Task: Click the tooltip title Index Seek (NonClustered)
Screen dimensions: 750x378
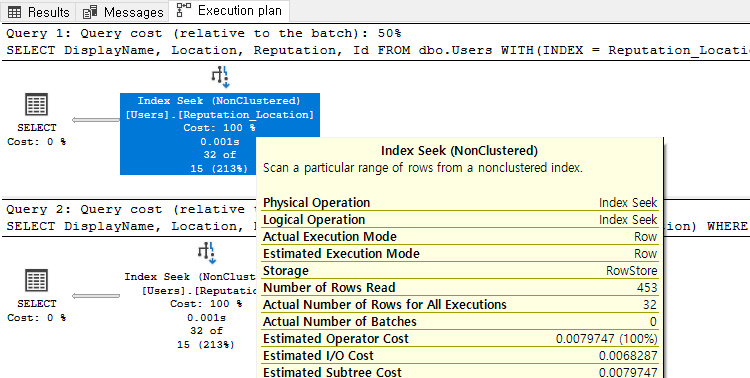Action: pyautogui.click(x=459, y=151)
